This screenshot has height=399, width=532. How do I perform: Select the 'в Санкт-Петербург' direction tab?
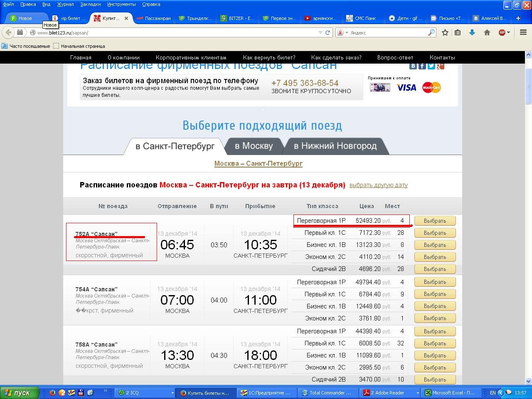pyautogui.click(x=175, y=146)
